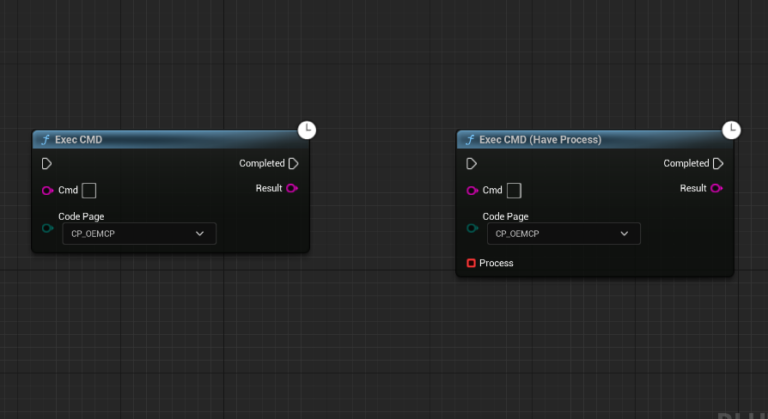Click Completed label on Exec CMD node
768x419 pixels.
point(262,163)
